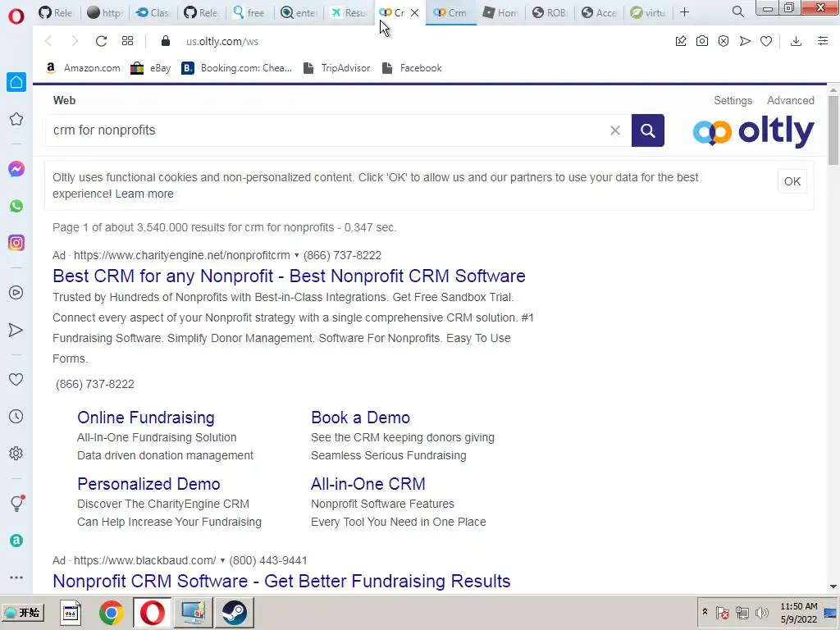Go forward to next page
Image resolution: width=840 pixels, height=630 pixels.
(x=75, y=41)
